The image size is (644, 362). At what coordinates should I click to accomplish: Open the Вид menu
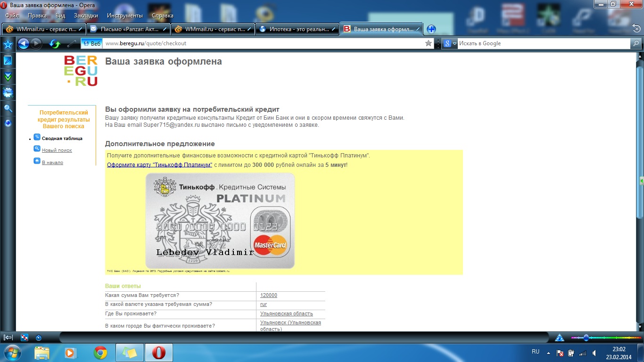(x=60, y=16)
